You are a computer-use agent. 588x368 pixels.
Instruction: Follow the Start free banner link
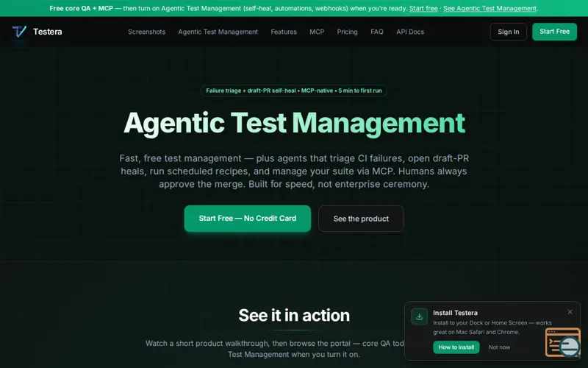click(423, 8)
